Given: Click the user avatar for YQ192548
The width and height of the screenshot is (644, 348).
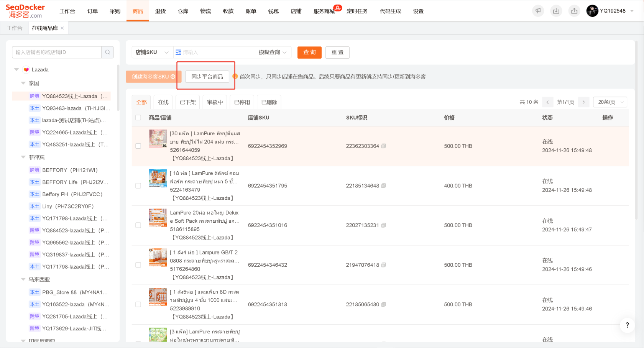Looking at the screenshot, I should click(592, 11).
